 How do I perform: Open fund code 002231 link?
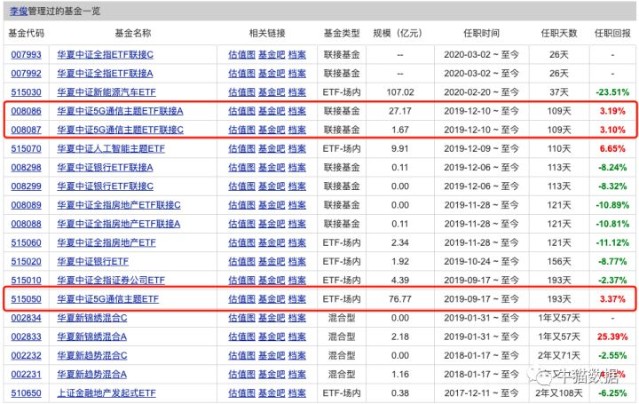point(26,374)
